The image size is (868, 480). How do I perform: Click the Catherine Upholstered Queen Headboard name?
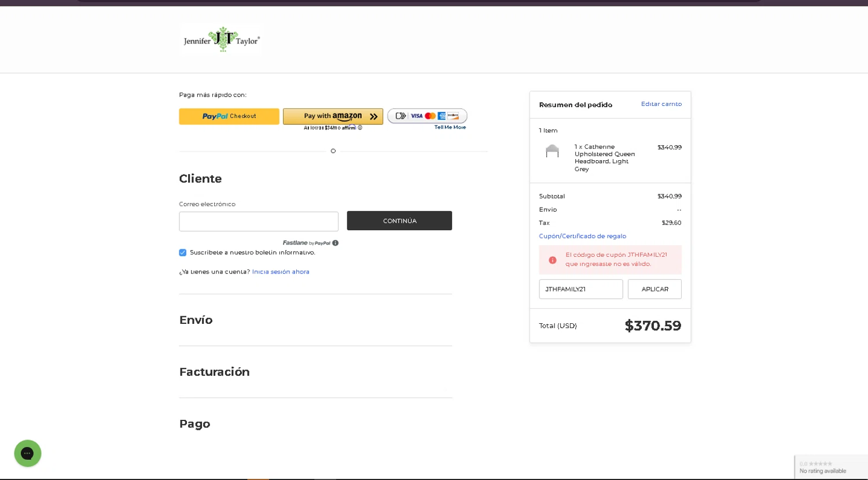pos(605,158)
